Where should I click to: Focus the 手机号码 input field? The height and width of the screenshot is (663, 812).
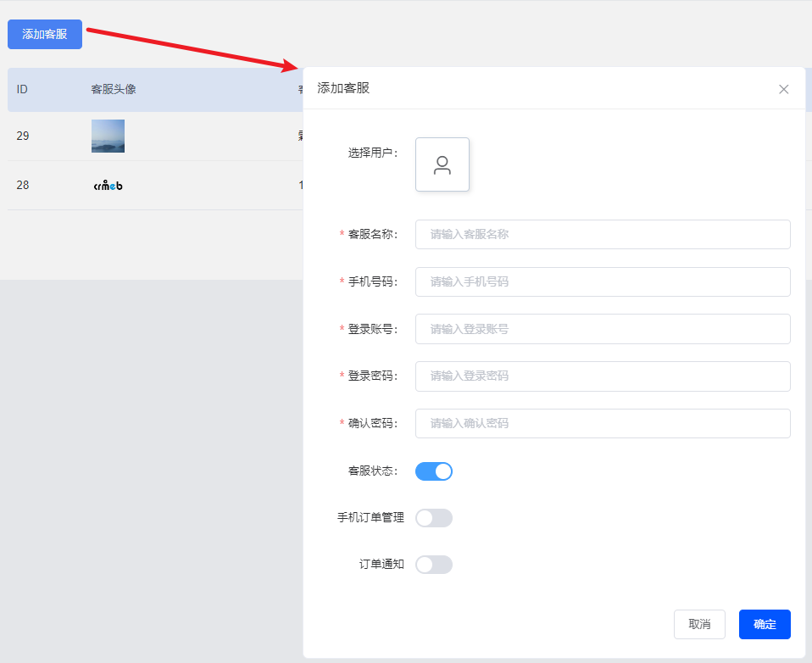(603, 281)
